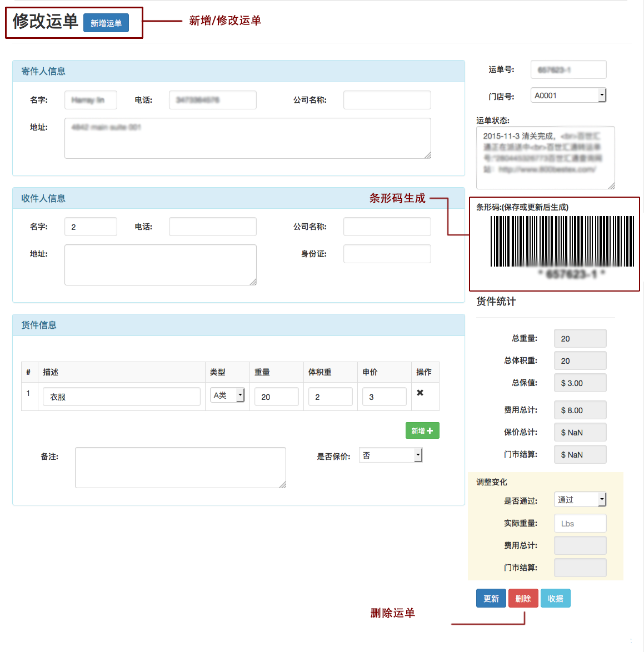Click the barcode image

[x=562, y=242]
